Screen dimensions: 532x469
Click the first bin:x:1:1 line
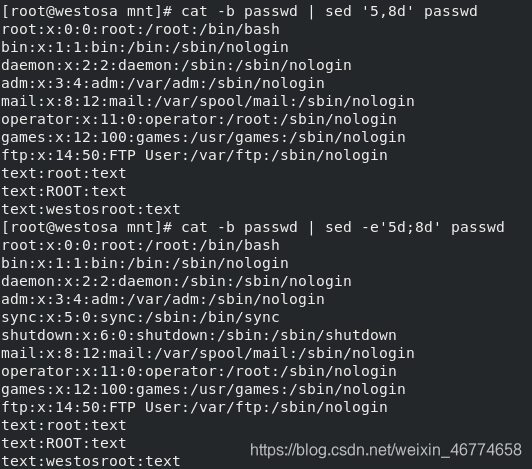[x=145, y=47]
